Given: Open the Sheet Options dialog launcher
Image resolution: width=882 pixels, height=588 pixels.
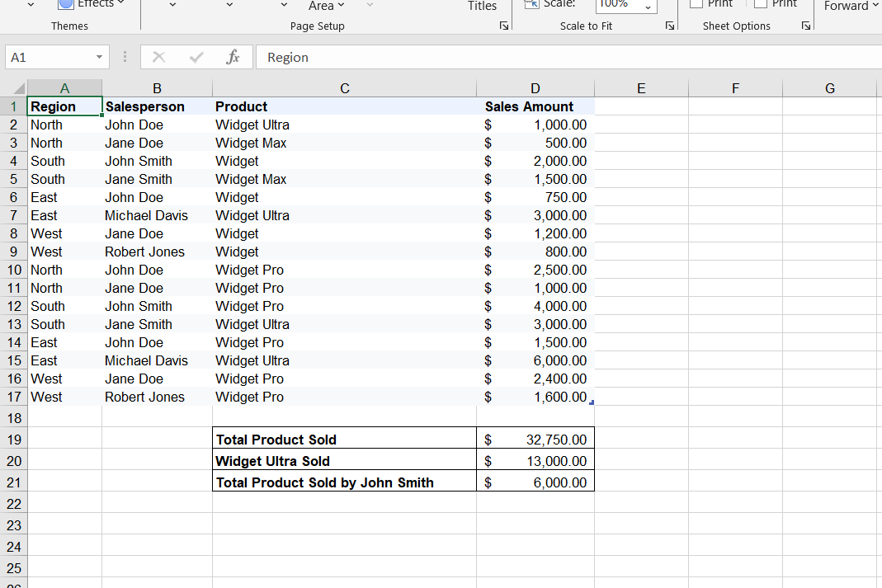Looking at the screenshot, I should [x=806, y=26].
